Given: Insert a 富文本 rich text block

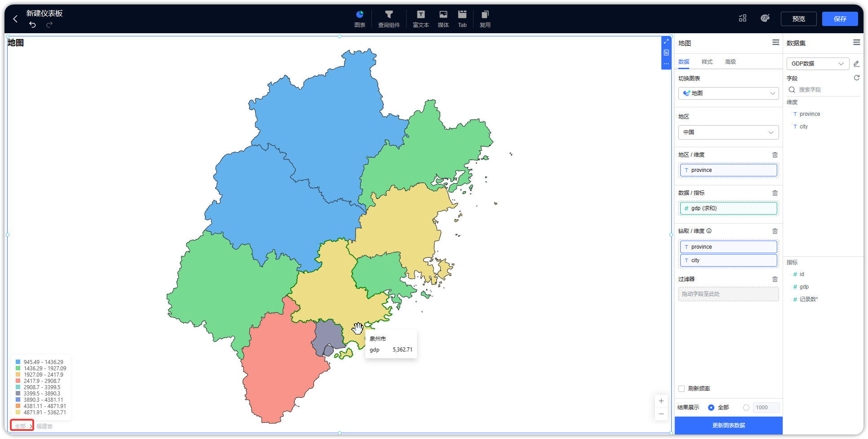Looking at the screenshot, I should [x=421, y=19].
